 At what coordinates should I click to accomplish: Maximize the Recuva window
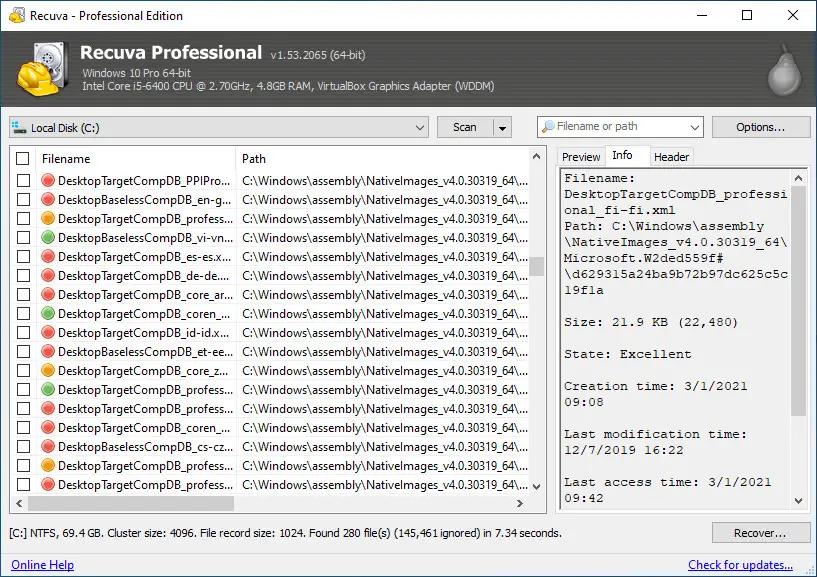click(x=747, y=15)
